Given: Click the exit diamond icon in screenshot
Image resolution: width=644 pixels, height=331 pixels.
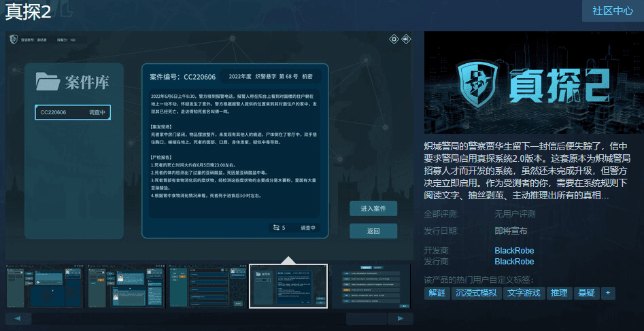Looking at the screenshot, I should click(x=406, y=39).
